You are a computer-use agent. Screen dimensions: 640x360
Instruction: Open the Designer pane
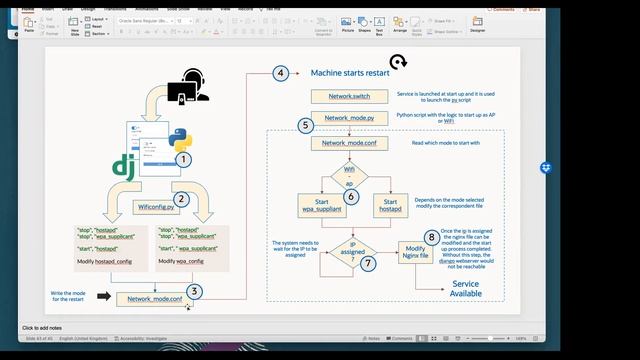(477, 24)
